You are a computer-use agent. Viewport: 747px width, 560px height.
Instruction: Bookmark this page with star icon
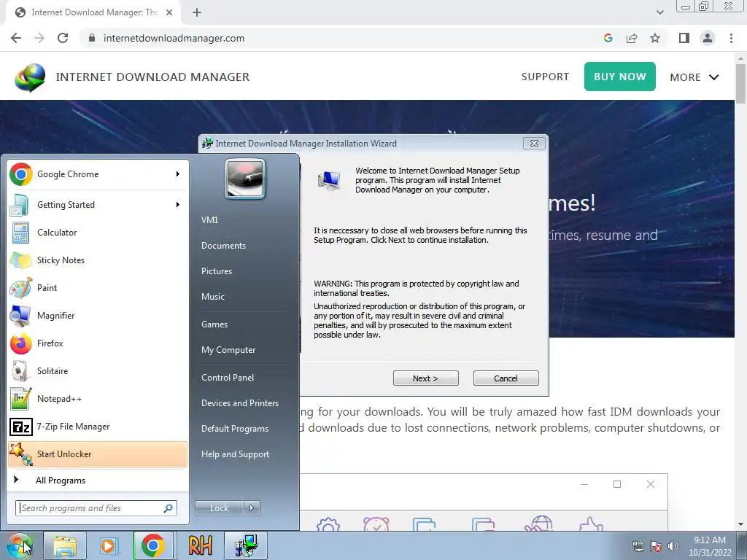[655, 38]
